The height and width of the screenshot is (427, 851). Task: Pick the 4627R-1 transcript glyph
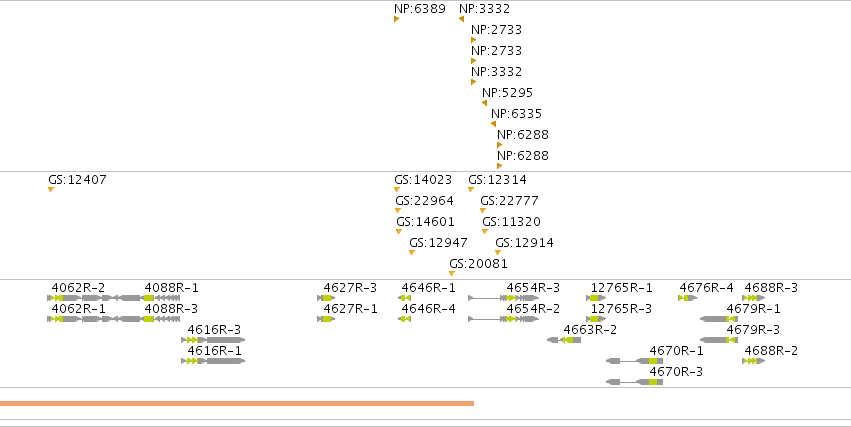point(326,319)
